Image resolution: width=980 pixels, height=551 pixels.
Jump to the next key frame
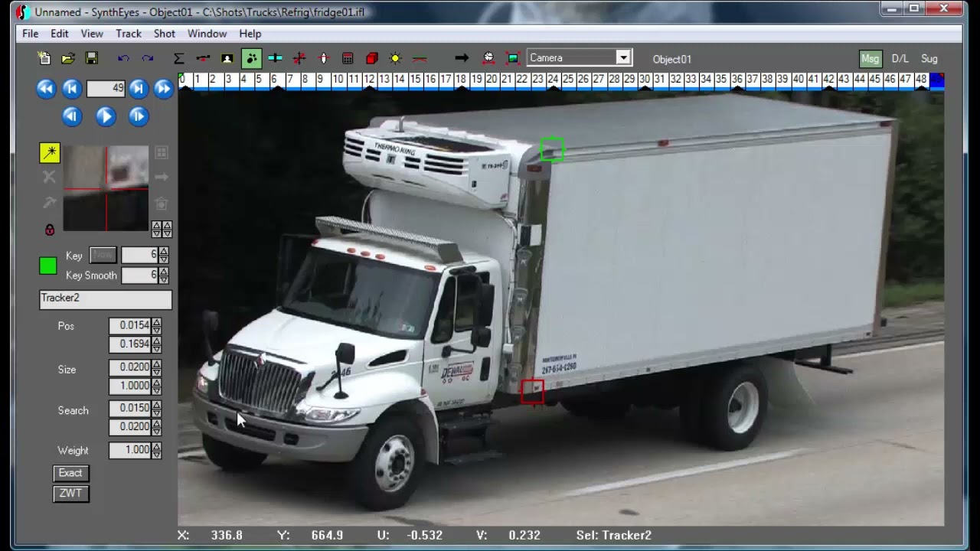coord(138,88)
